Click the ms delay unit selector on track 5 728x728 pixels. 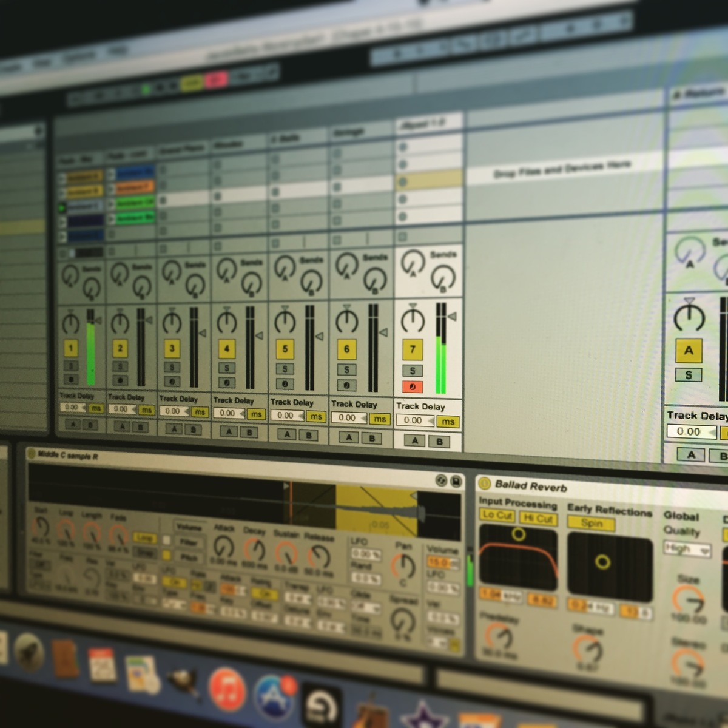click(315, 416)
